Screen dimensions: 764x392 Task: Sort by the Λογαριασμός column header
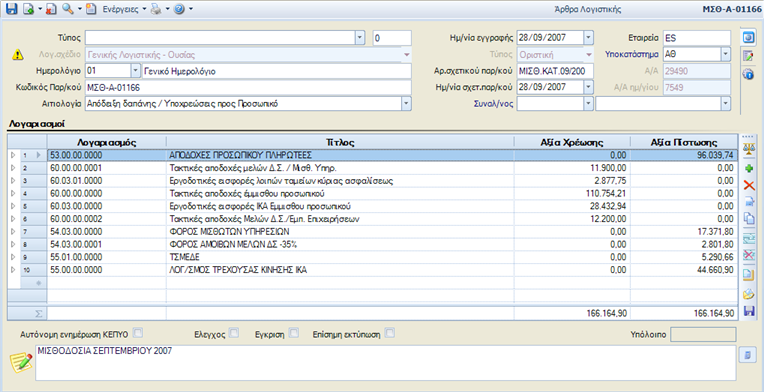106,142
